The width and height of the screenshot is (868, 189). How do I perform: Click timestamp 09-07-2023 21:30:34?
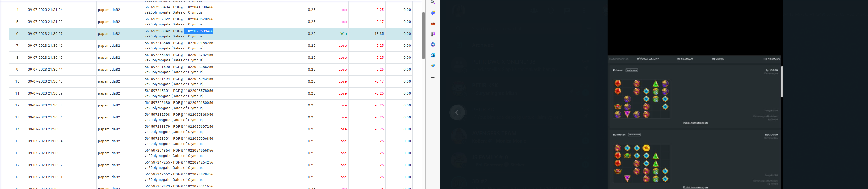(x=45, y=141)
